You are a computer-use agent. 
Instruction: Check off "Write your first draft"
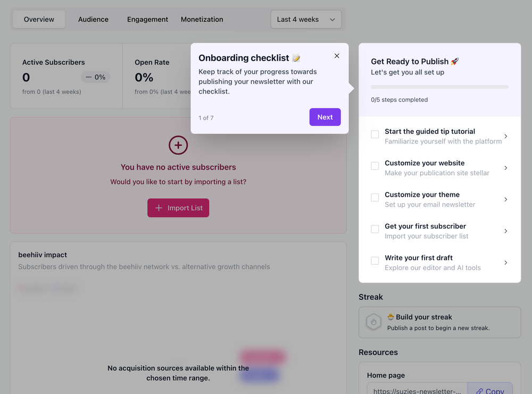click(375, 261)
